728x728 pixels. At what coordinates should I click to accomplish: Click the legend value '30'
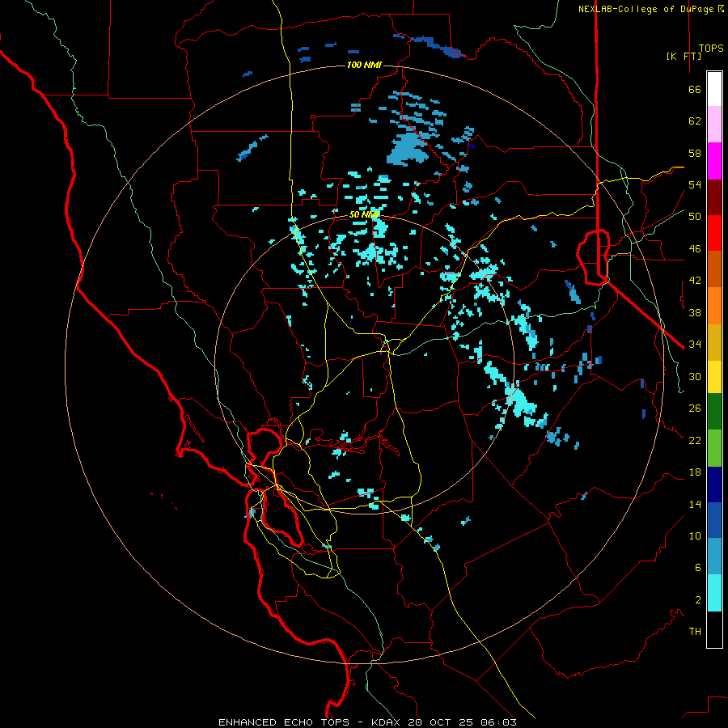pos(695,376)
